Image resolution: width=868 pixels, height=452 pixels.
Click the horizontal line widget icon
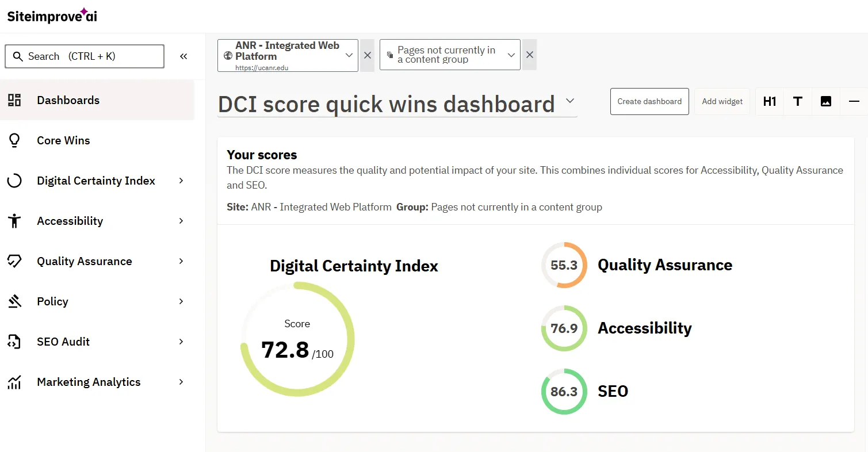[x=854, y=101]
